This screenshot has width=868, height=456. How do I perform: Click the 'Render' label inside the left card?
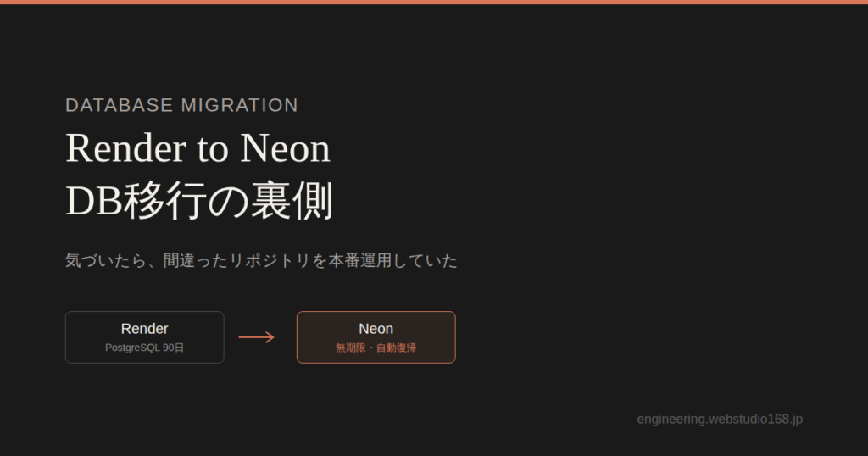(x=144, y=329)
